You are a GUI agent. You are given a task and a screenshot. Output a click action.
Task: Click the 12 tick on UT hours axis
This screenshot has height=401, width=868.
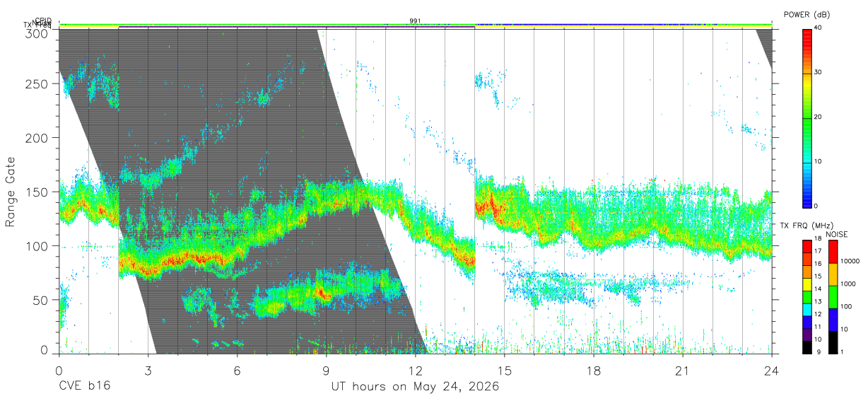pyautogui.click(x=415, y=370)
